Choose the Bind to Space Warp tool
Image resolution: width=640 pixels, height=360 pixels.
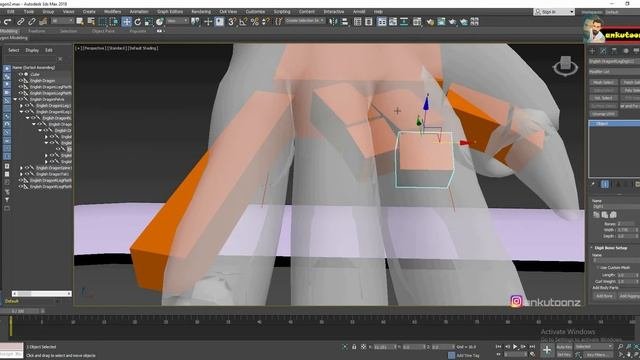click(43, 22)
